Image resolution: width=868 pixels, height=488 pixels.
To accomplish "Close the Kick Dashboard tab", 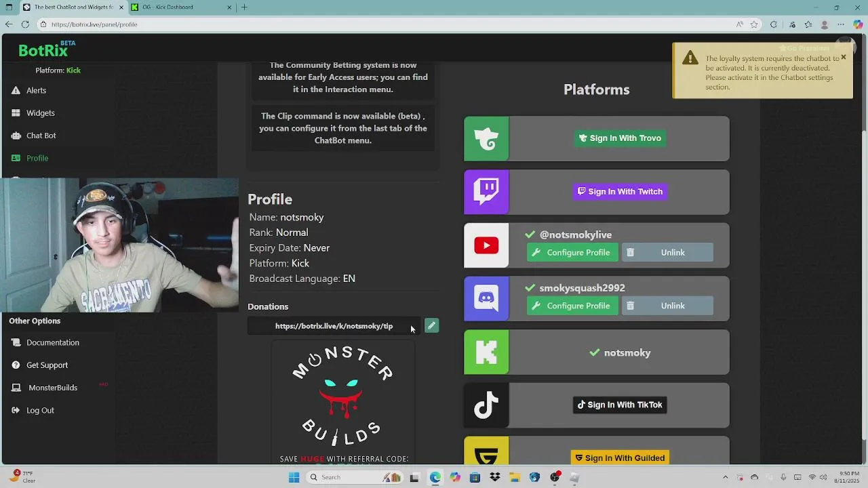I will point(229,7).
